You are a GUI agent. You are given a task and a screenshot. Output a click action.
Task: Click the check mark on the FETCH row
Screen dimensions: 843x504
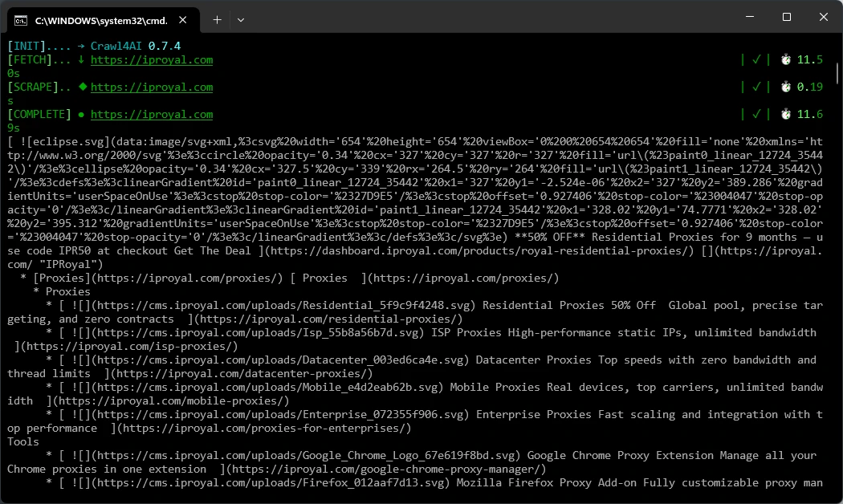[755, 60]
